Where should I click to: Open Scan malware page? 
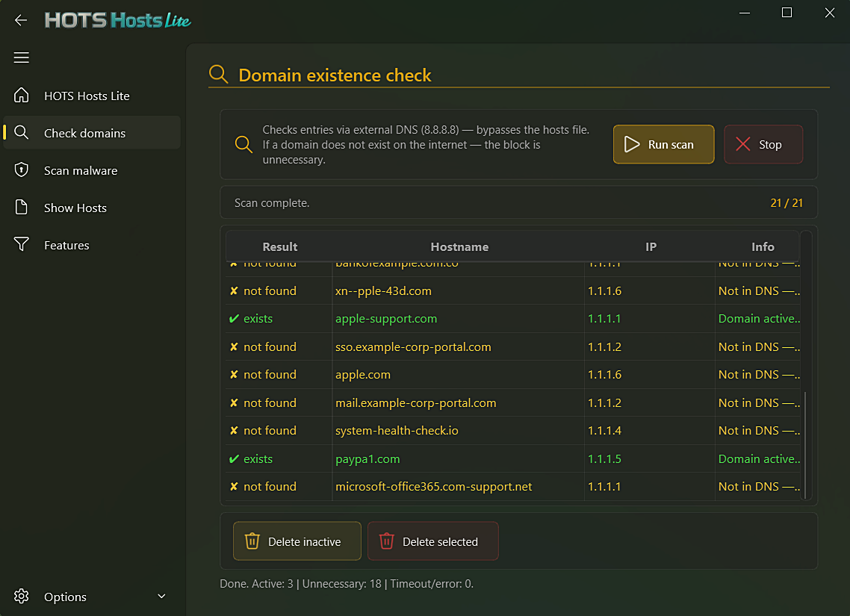tap(92, 171)
